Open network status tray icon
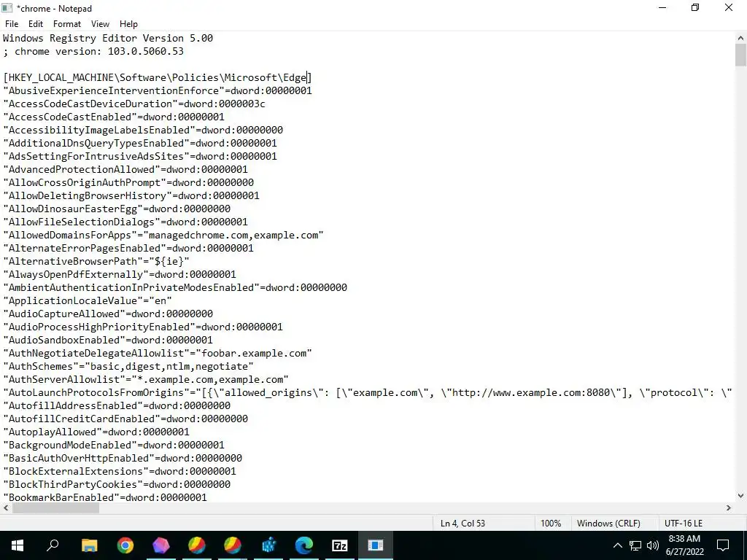 pos(635,545)
